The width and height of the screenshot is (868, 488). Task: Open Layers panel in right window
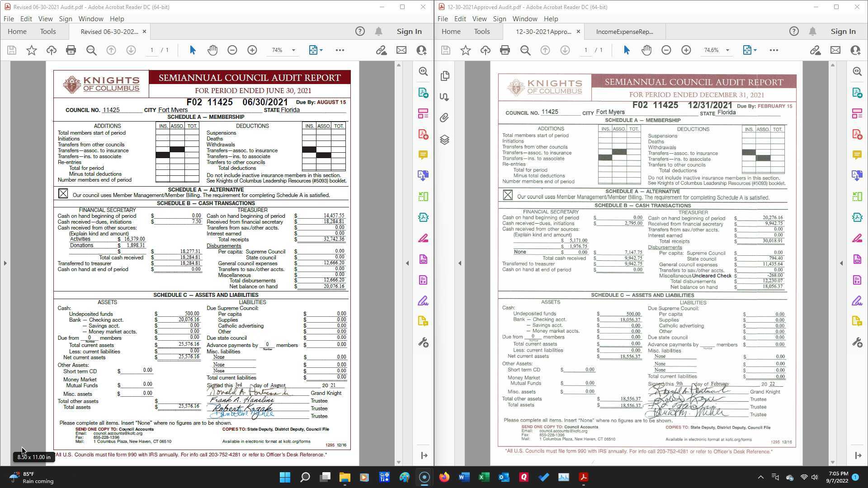(444, 140)
